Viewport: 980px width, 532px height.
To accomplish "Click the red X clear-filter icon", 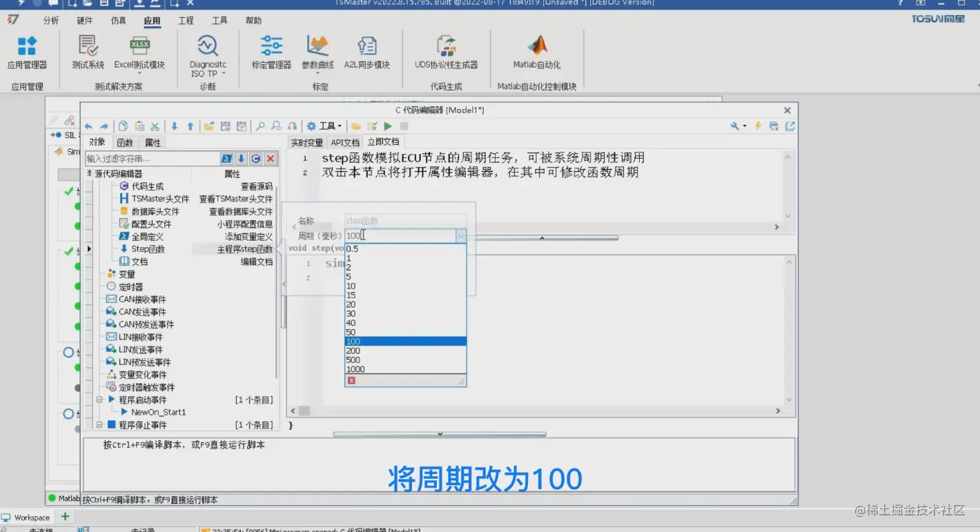I will 271,159.
